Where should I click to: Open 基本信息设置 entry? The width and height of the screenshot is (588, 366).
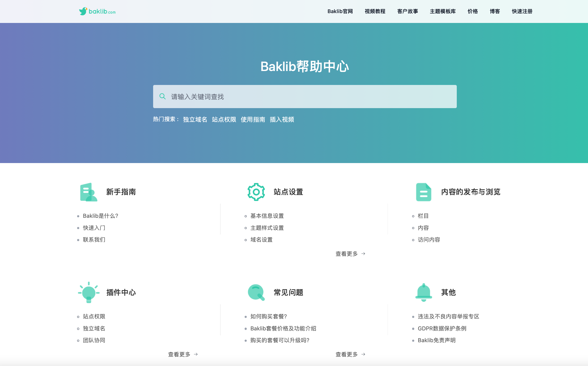[267, 216]
